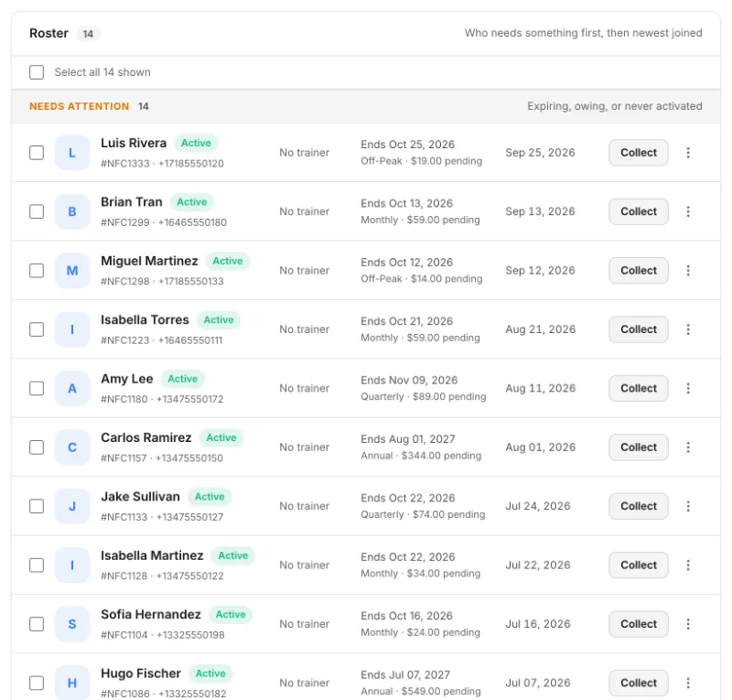The height and width of the screenshot is (700, 732).
Task: Click the H avatar of Hugo Fischer
Action: point(72,683)
